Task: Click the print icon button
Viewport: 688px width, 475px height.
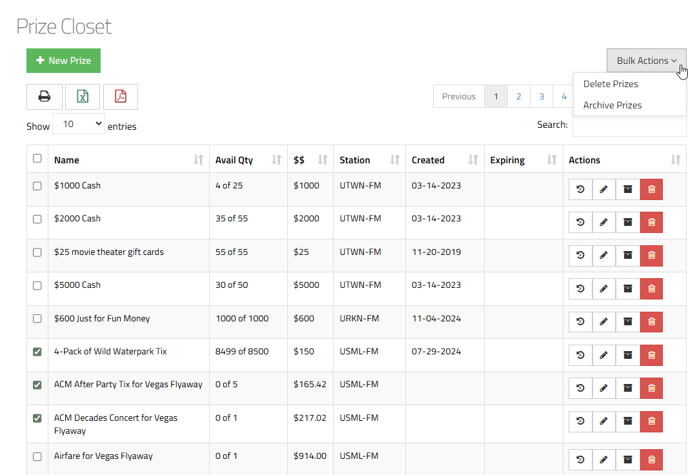Action: [x=44, y=97]
